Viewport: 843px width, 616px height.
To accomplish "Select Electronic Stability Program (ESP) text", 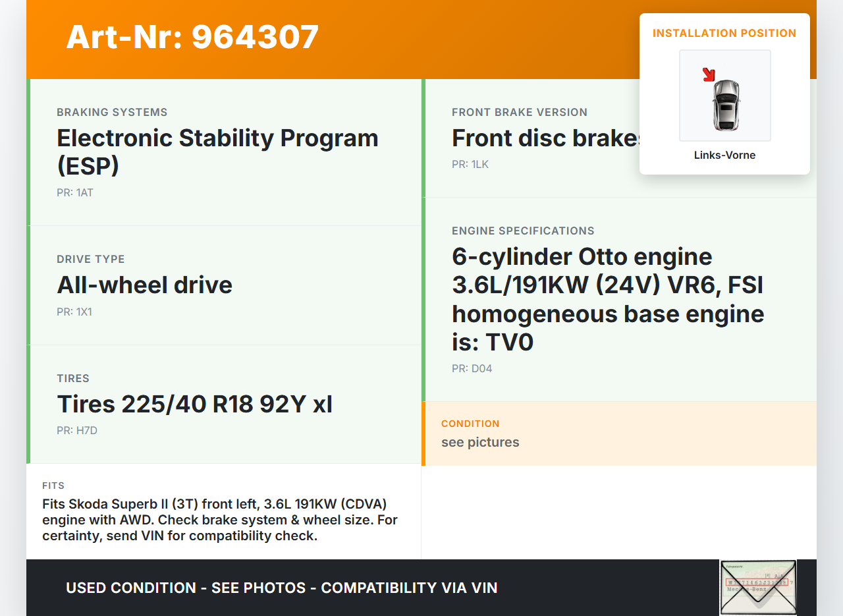I will [217, 152].
